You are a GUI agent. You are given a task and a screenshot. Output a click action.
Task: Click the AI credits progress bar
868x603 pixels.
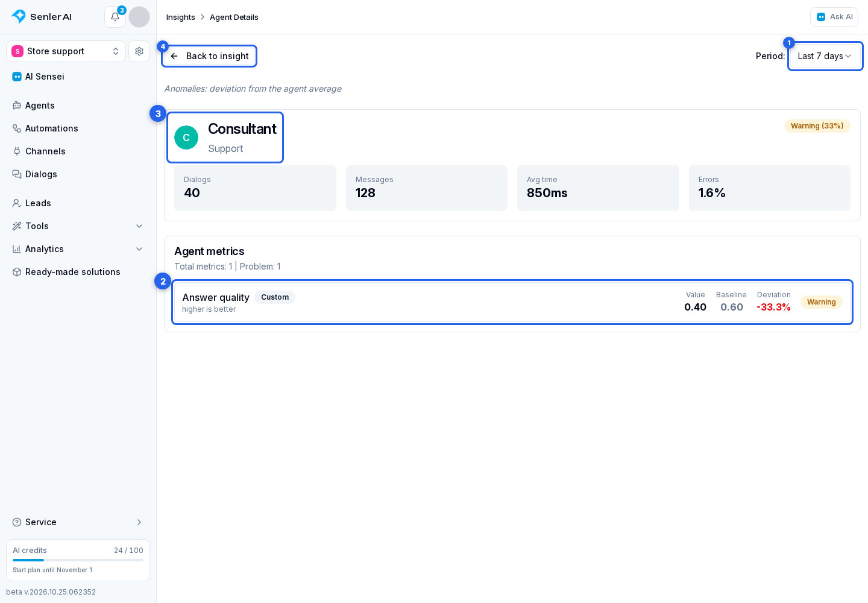pyautogui.click(x=78, y=560)
